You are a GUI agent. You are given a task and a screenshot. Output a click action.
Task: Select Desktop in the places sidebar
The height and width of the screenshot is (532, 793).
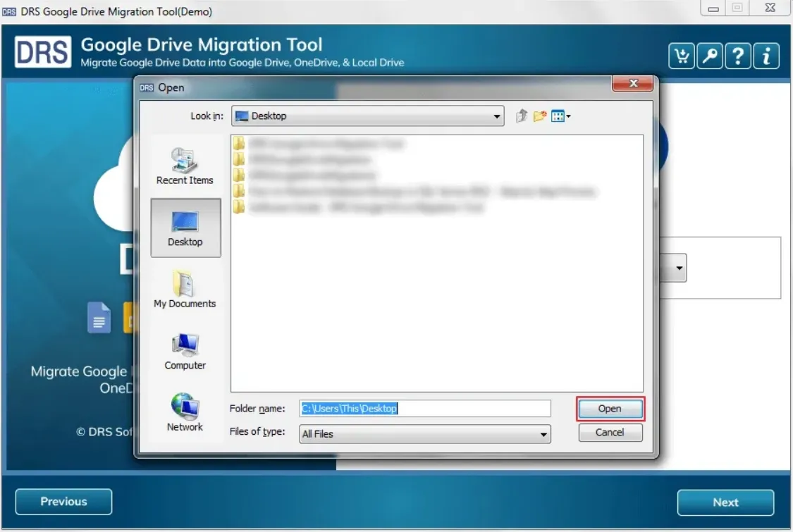coord(185,228)
